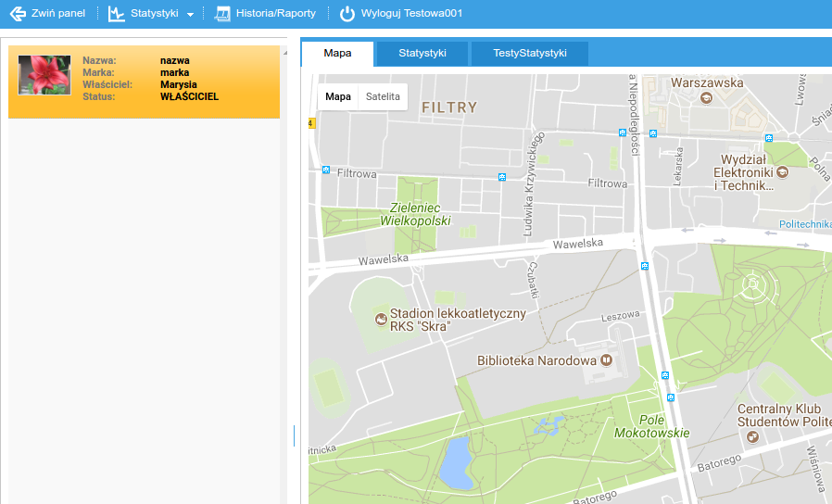Select the Mapa map type button
Viewport: 832px width, 504px height.
[338, 96]
